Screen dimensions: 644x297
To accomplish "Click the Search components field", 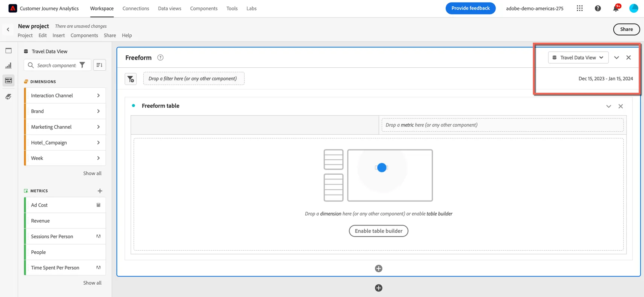I will 57,65.
